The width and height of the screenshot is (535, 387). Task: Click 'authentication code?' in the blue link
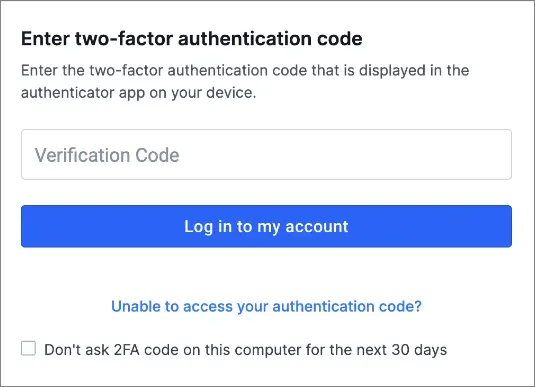[x=347, y=306]
